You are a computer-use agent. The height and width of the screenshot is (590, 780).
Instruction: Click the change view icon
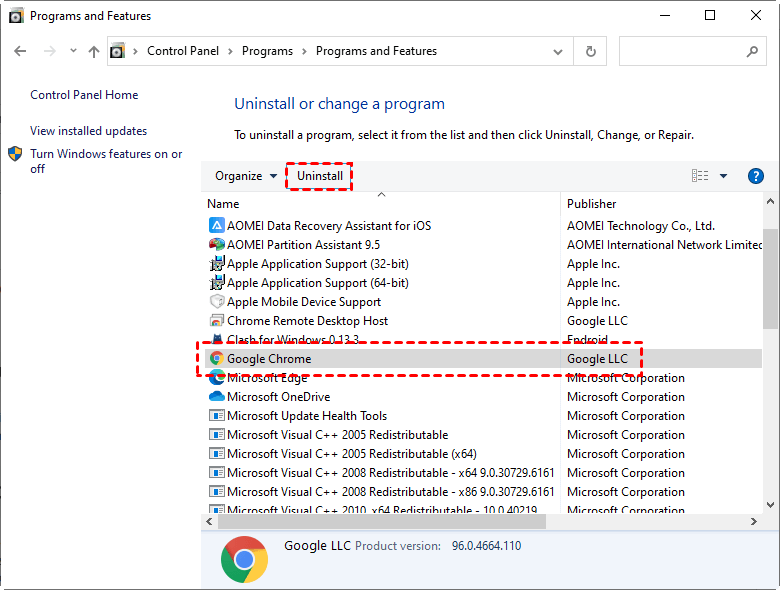click(700, 176)
